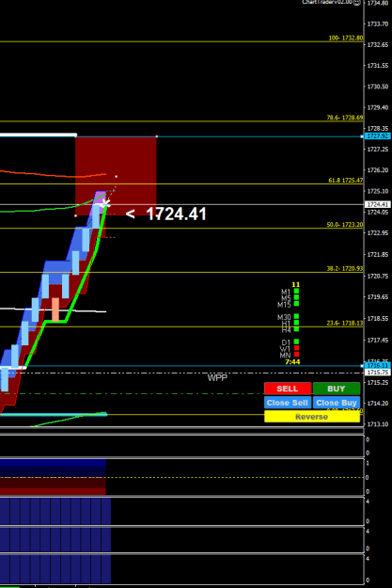392x588 pixels.
Task: Select the 1724.41 price annotation text
Action: click(x=176, y=215)
